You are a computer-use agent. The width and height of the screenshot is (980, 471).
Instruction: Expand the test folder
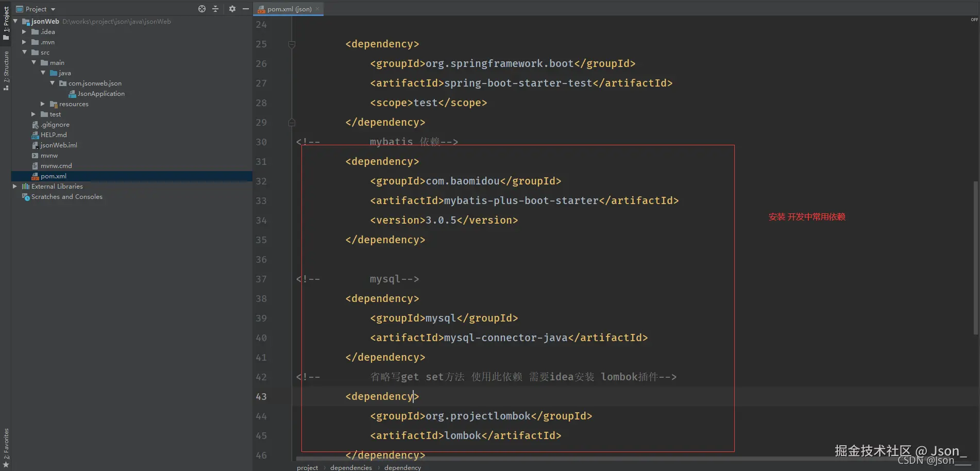pyautogui.click(x=33, y=114)
